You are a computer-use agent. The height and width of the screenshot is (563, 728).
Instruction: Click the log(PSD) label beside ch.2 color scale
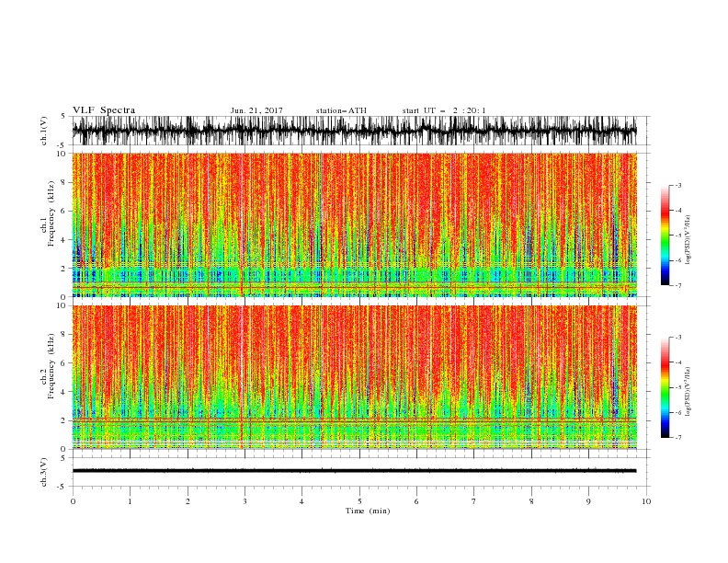(x=688, y=392)
